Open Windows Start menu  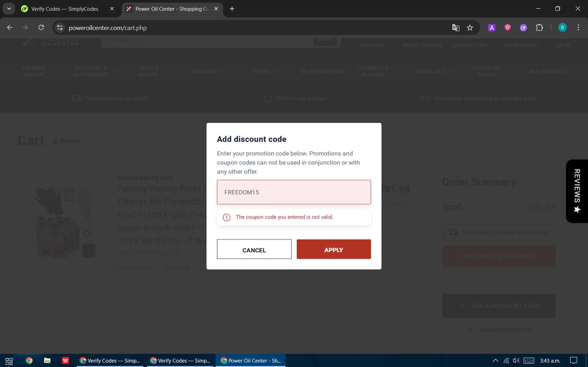click(x=9, y=361)
